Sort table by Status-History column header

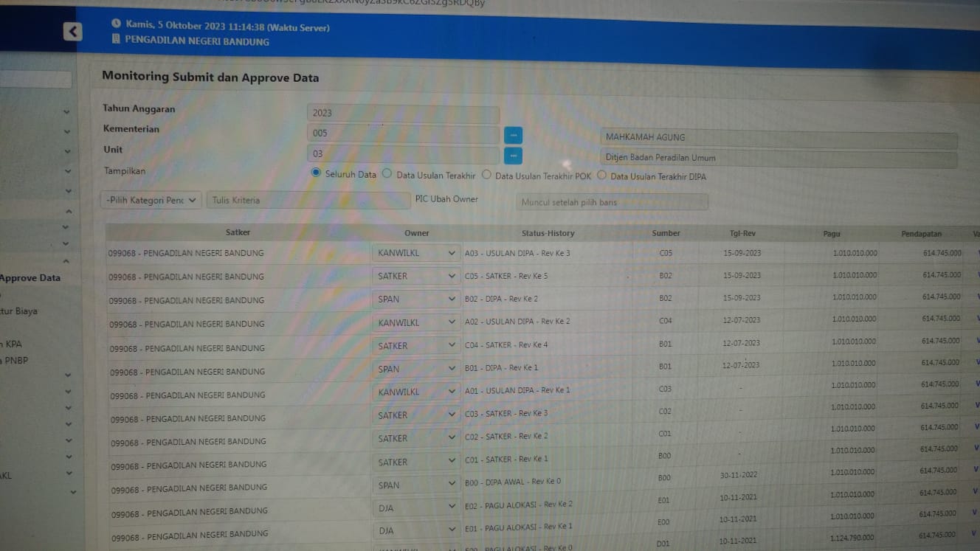(x=548, y=233)
